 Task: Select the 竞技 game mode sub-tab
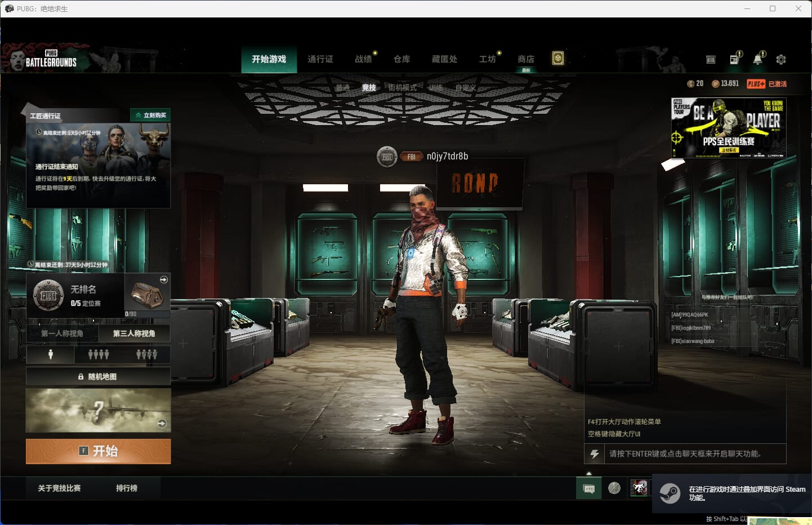pyautogui.click(x=369, y=87)
